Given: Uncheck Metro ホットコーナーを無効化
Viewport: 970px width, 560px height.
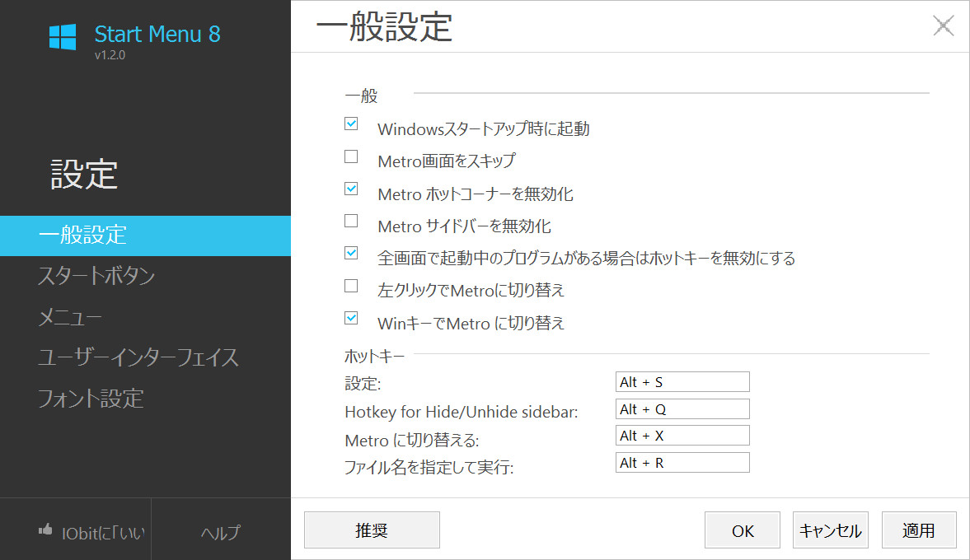Looking at the screenshot, I should click(x=351, y=189).
